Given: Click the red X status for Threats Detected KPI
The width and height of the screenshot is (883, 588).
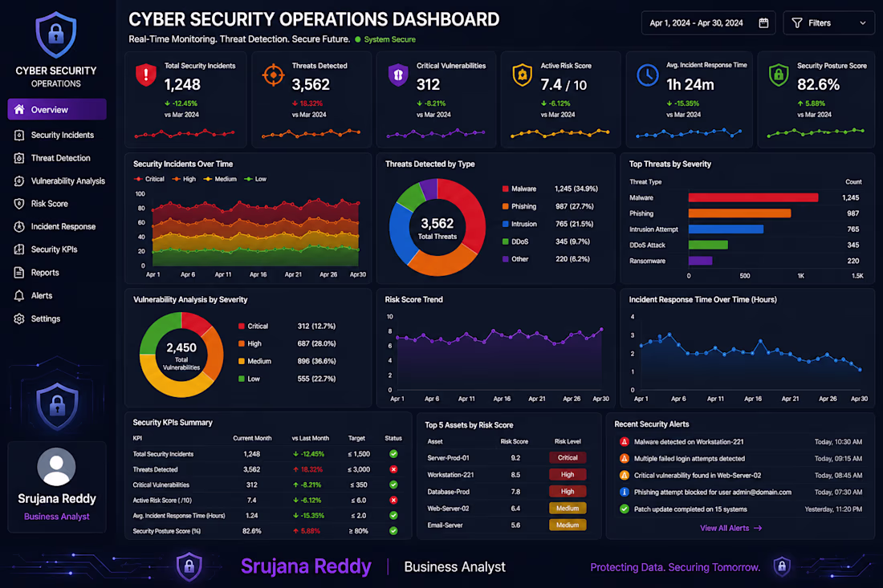Looking at the screenshot, I should pos(393,469).
